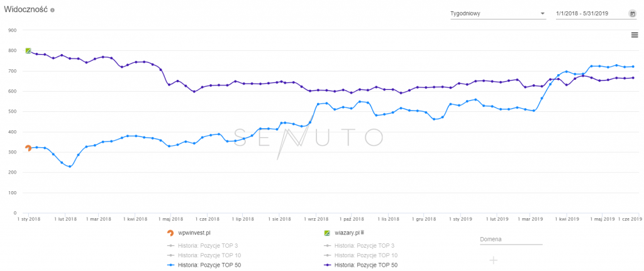Expand the Tygodniowy interval dropdown

point(497,13)
